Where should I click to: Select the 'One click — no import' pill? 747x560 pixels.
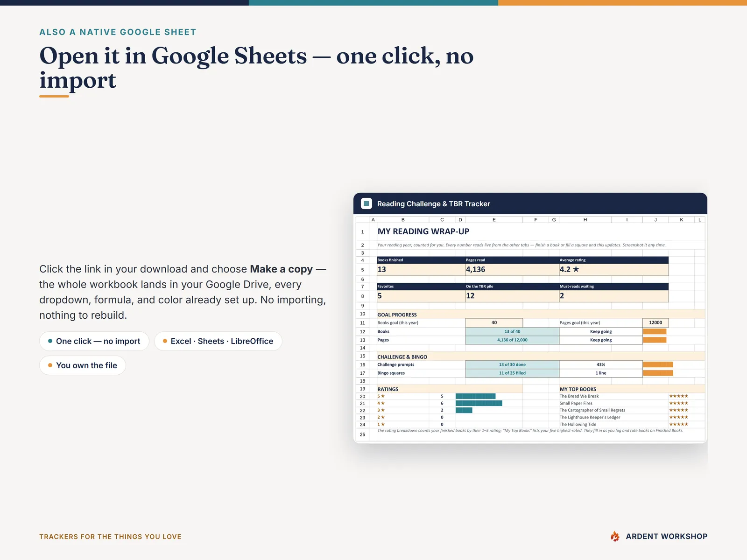click(x=94, y=341)
